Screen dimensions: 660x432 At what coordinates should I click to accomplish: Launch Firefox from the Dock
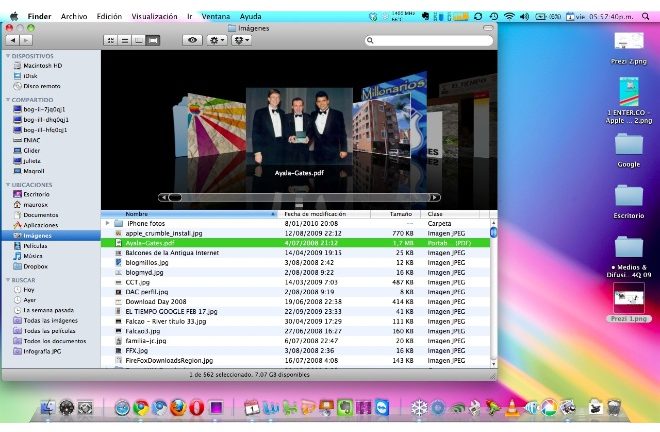pos(178,408)
